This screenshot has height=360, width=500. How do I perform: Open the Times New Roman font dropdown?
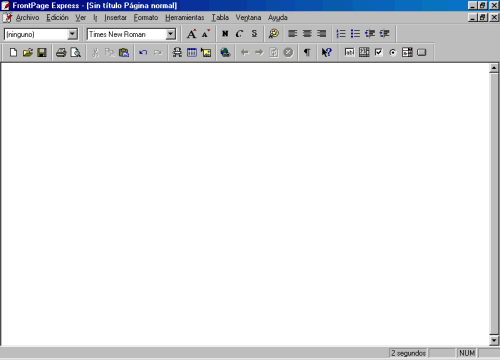[x=171, y=34]
